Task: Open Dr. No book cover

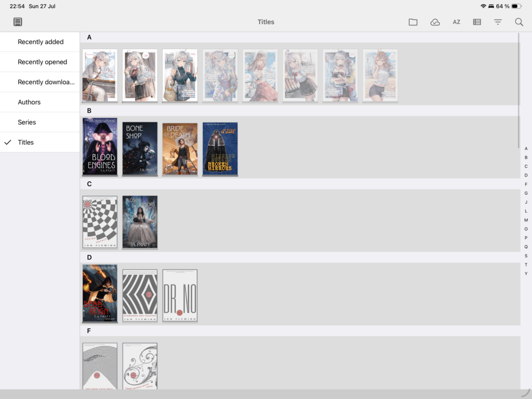Action: (180, 296)
